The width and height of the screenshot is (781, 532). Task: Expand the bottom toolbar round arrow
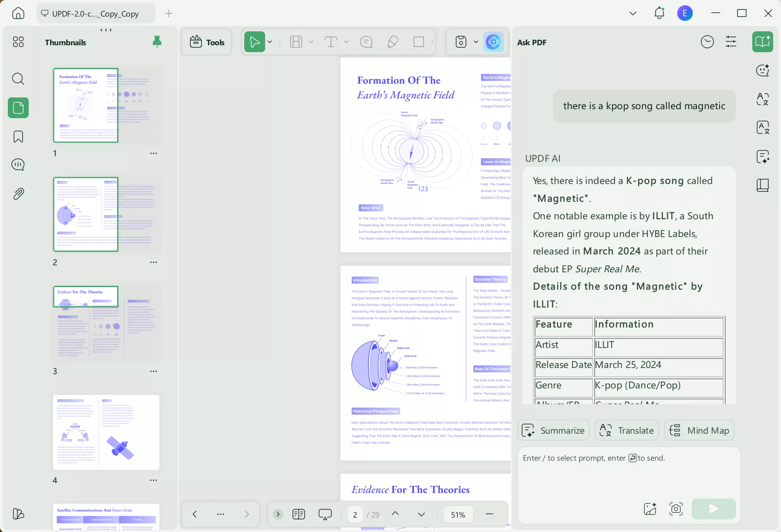coord(278,514)
